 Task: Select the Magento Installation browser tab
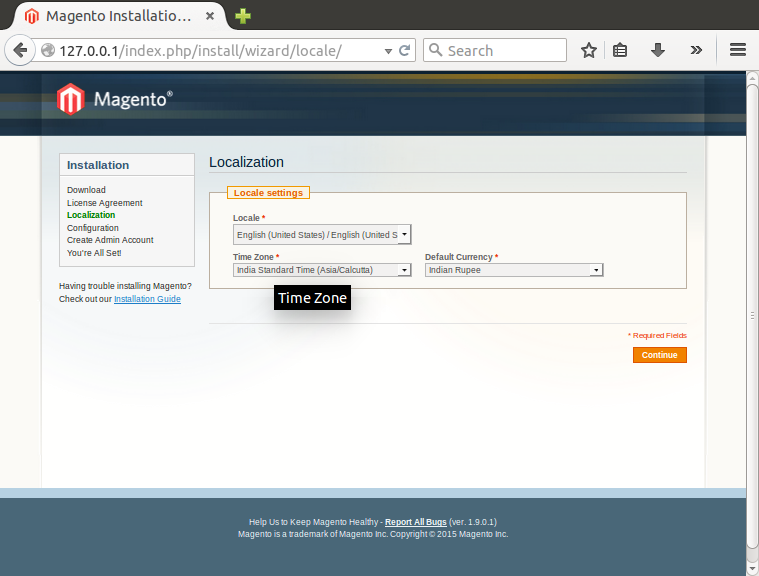[119, 16]
